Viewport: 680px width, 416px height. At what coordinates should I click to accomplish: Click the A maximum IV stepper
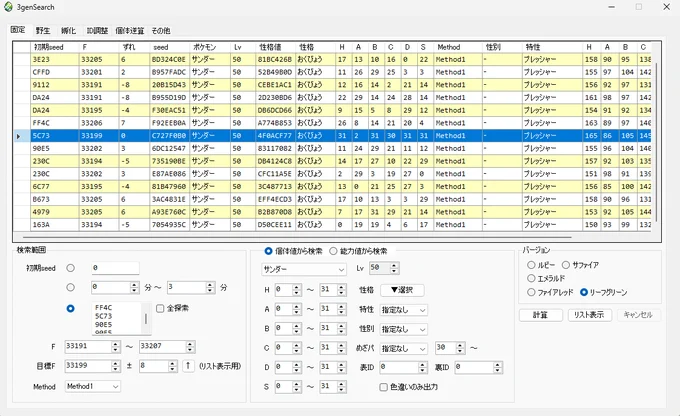(333, 309)
